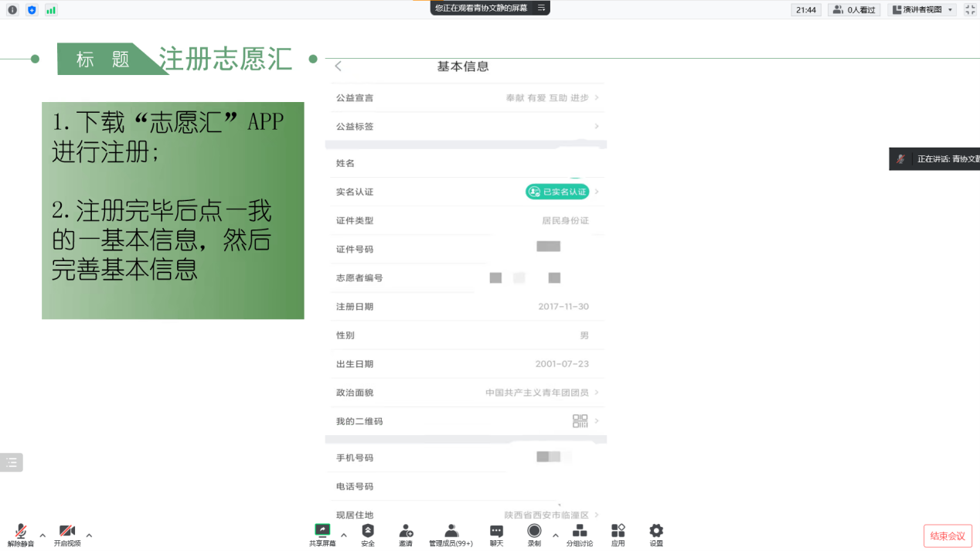The width and height of the screenshot is (980, 551).
Task: Open QR code icon in 我的二维码 row
Action: click(580, 421)
